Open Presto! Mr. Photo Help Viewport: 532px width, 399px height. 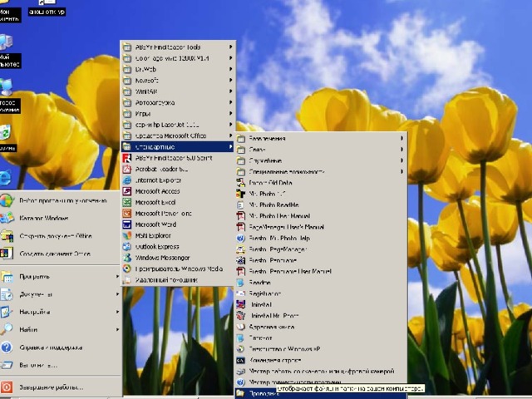click(x=321, y=239)
